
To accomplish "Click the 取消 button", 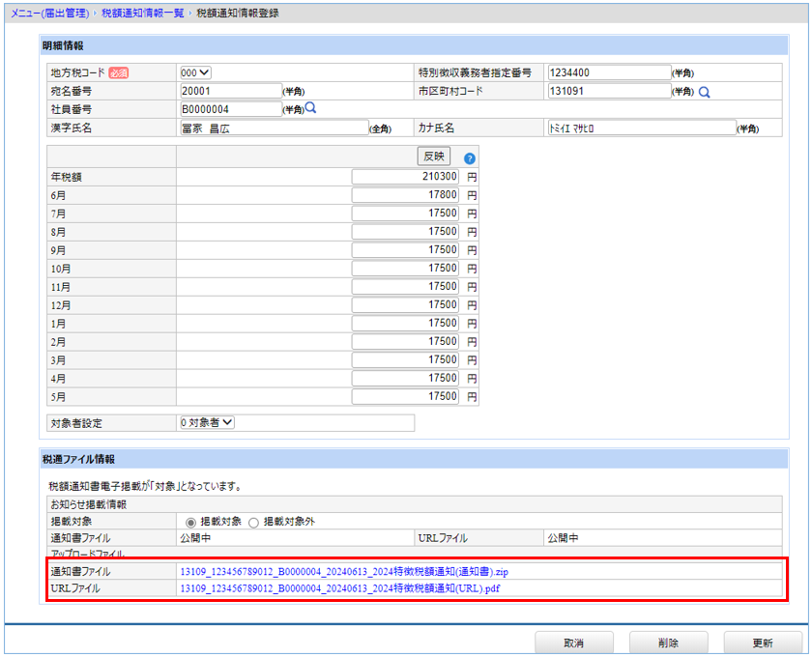I will (x=574, y=643).
